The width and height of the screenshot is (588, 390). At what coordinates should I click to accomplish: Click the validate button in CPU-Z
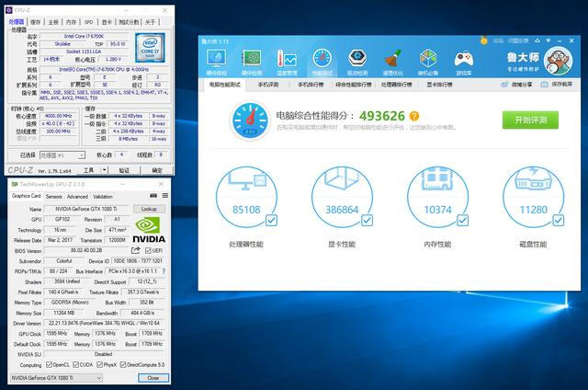tap(124, 170)
